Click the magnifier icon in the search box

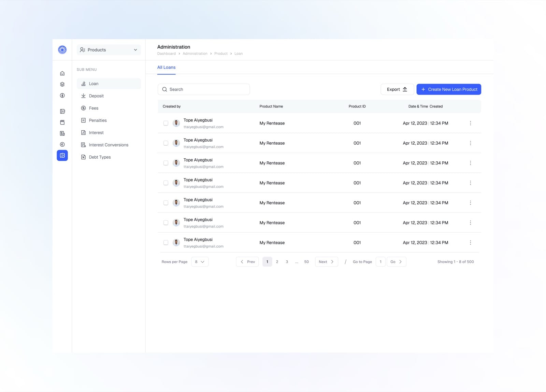(164, 89)
